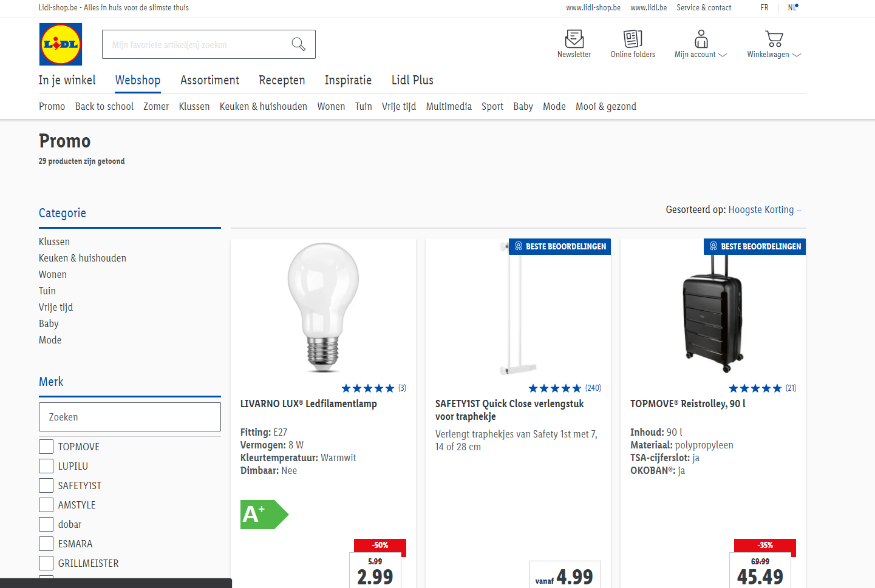Open the Assortiment tab

click(209, 80)
